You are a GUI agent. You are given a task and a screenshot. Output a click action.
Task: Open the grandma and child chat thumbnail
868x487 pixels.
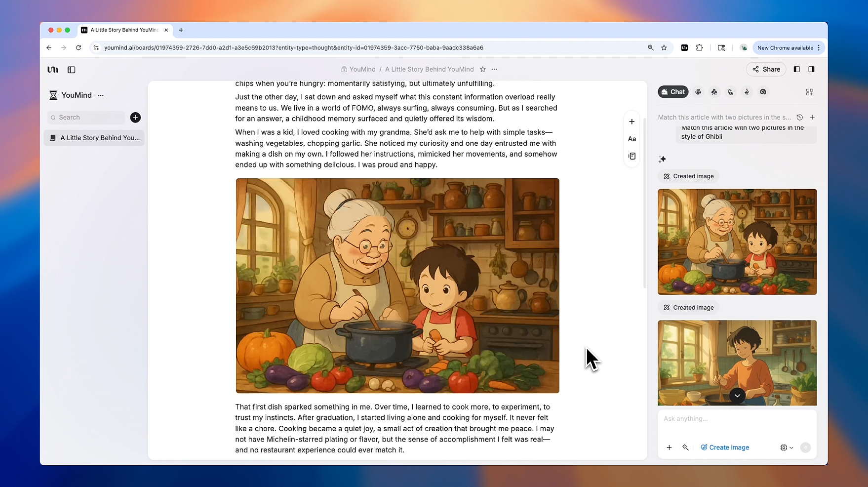pyautogui.click(x=737, y=242)
